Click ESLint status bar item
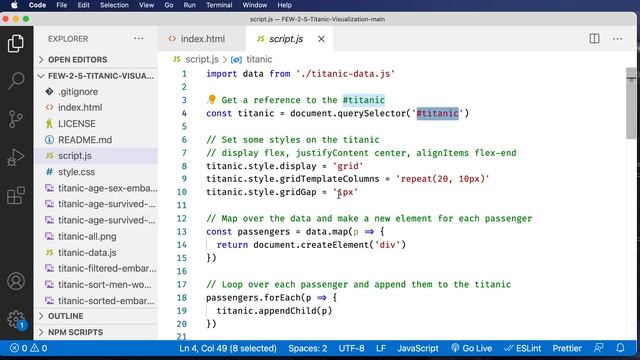Image resolution: width=640 pixels, height=360 pixels. tap(522, 348)
